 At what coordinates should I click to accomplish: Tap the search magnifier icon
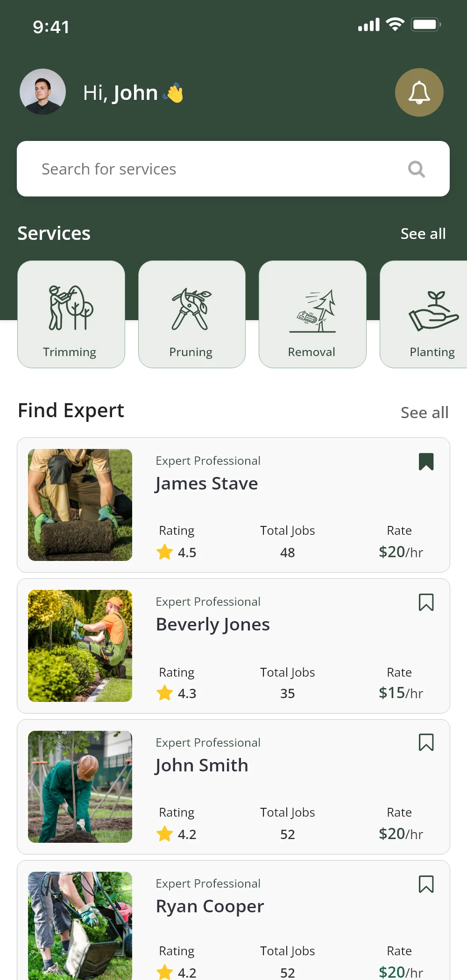416,169
